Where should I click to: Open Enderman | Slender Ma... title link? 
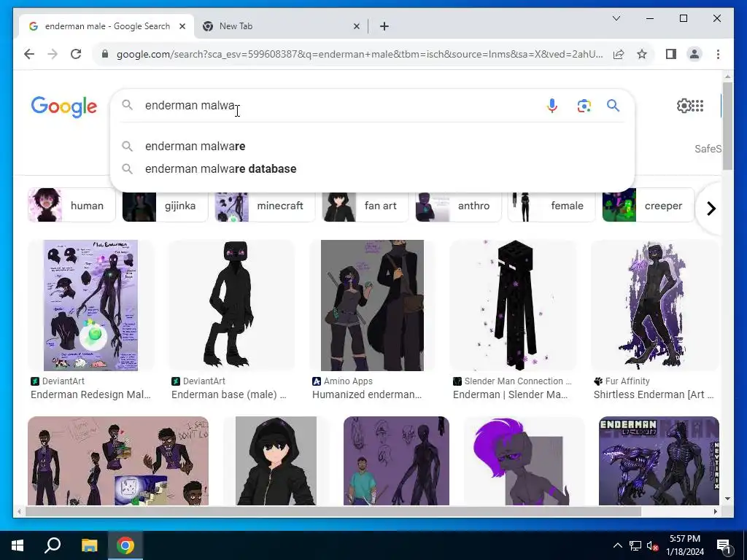(x=510, y=394)
